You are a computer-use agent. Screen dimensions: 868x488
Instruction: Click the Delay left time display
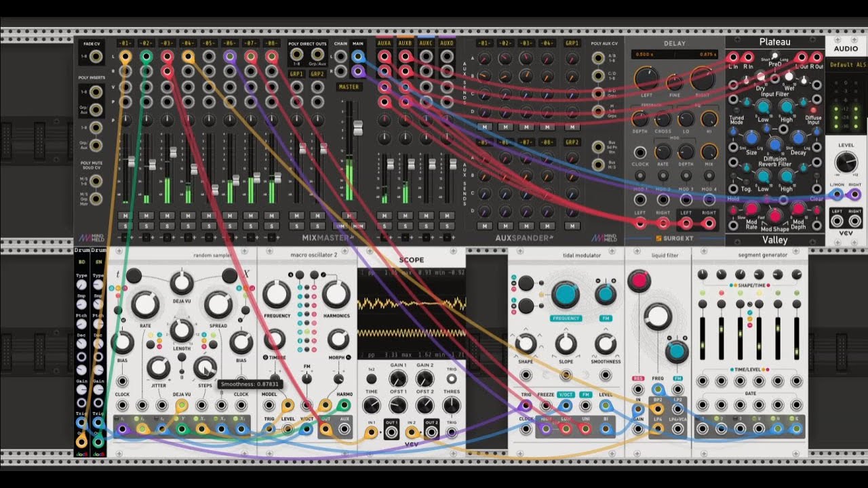pyautogui.click(x=646, y=54)
